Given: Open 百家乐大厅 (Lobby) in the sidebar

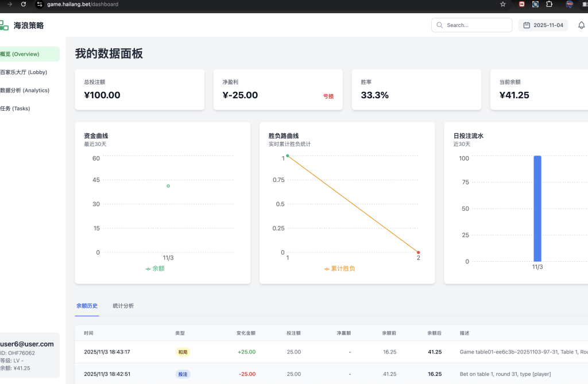Looking at the screenshot, I should [24, 72].
